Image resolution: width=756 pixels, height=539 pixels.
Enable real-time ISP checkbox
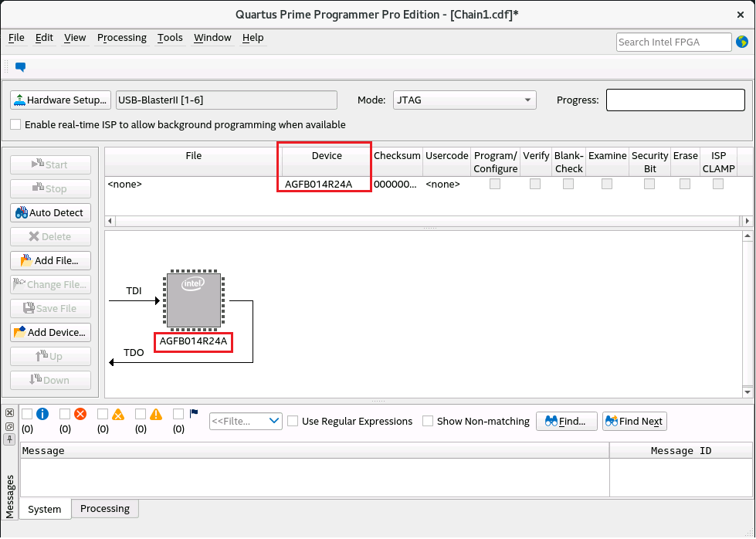(15, 124)
